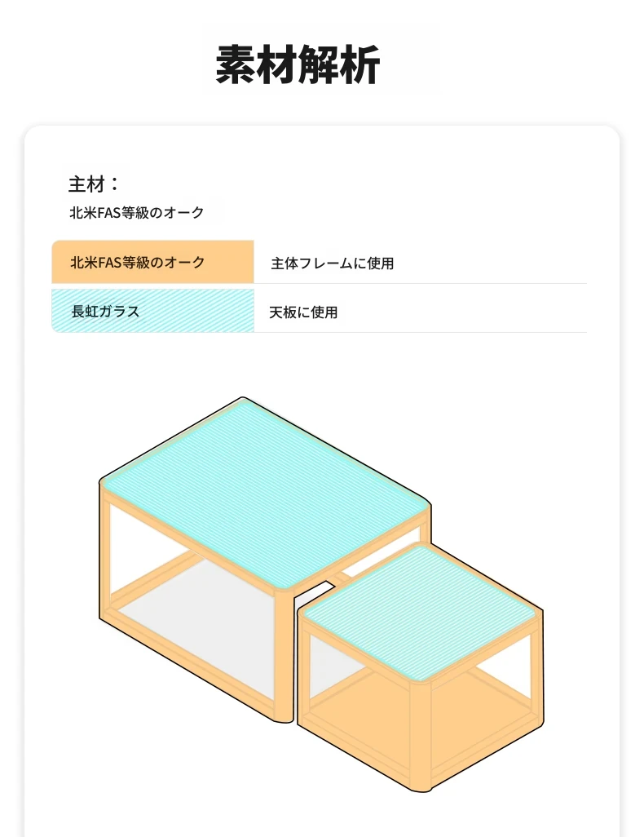The width and height of the screenshot is (644, 837).
Task: Click the small table glass top
Action: 420,613
